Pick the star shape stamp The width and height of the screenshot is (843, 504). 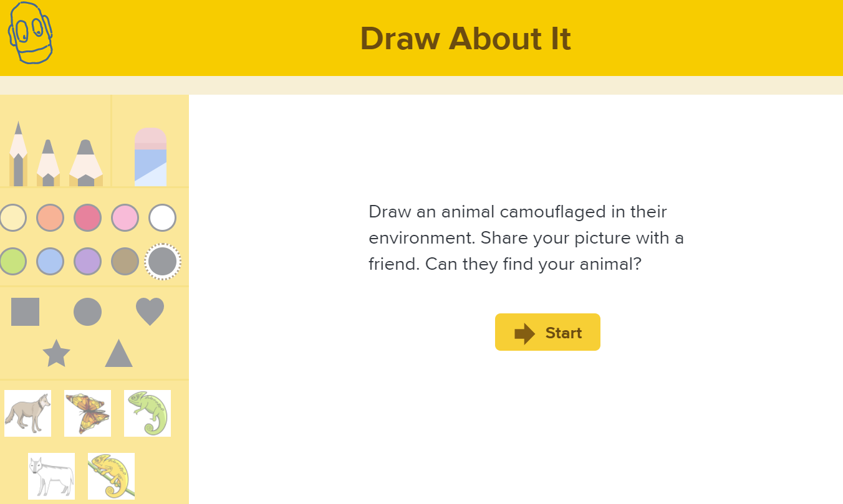tap(56, 353)
